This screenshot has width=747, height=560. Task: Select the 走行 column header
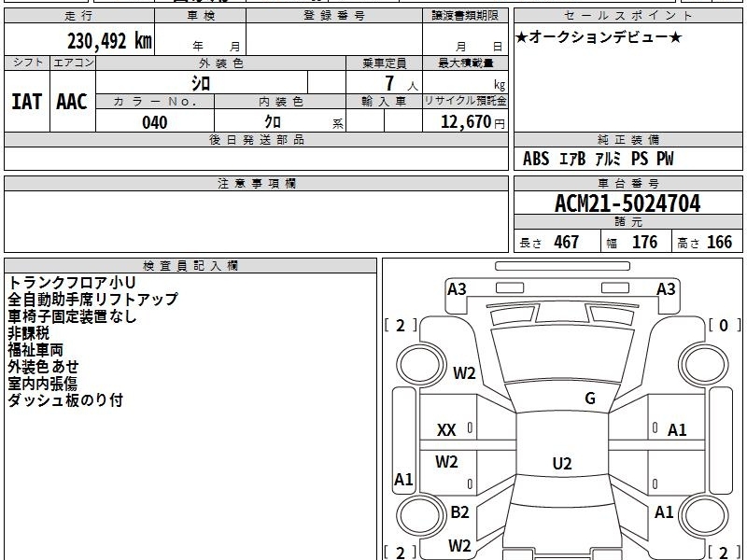(79, 16)
